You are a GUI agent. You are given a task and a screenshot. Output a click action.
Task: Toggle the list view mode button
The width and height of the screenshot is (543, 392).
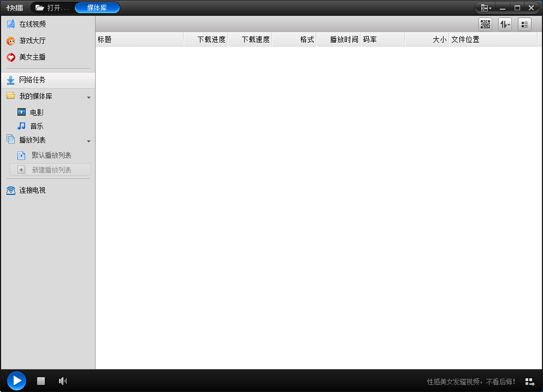[524, 25]
